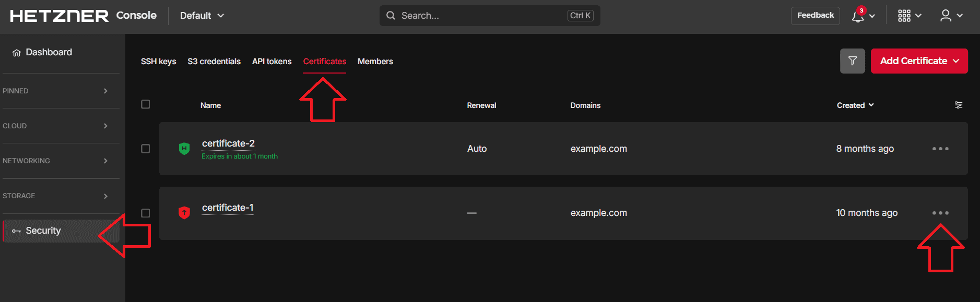Screen dimensions: 980x302
Task: Select the certificate-1 row checkbox
Action: click(146, 213)
